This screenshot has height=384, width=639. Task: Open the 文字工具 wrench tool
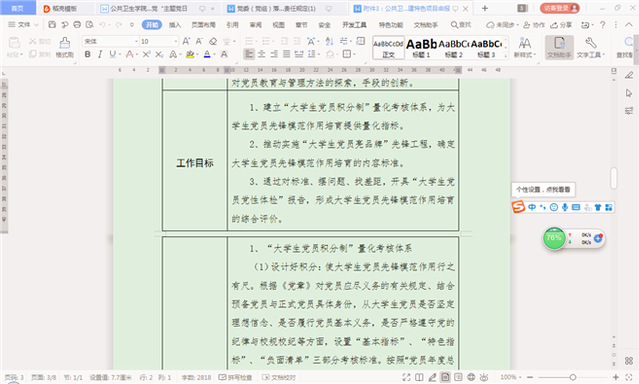pos(591,47)
